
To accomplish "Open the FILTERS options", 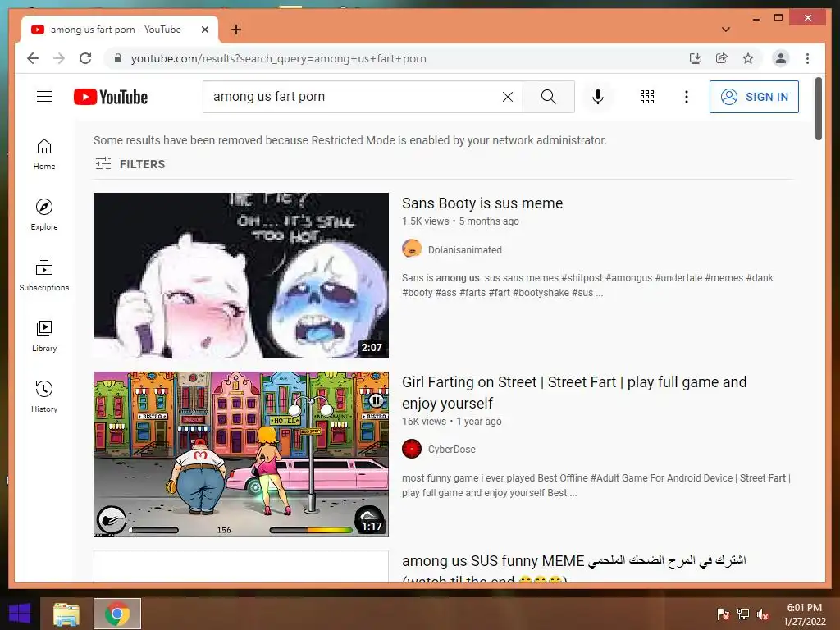I will pos(130,164).
